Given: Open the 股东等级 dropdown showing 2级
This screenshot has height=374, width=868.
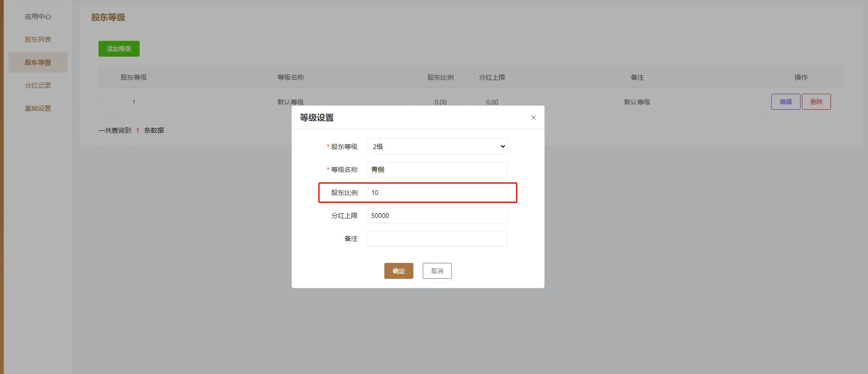Looking at the screenshot, I should click(437, 147).
